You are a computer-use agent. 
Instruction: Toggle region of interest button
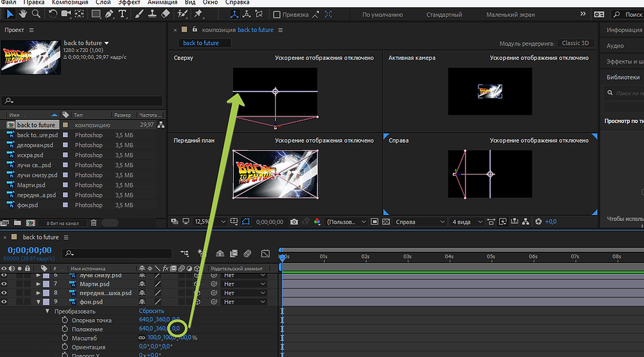pyautogui.click(x=374, y=222)
